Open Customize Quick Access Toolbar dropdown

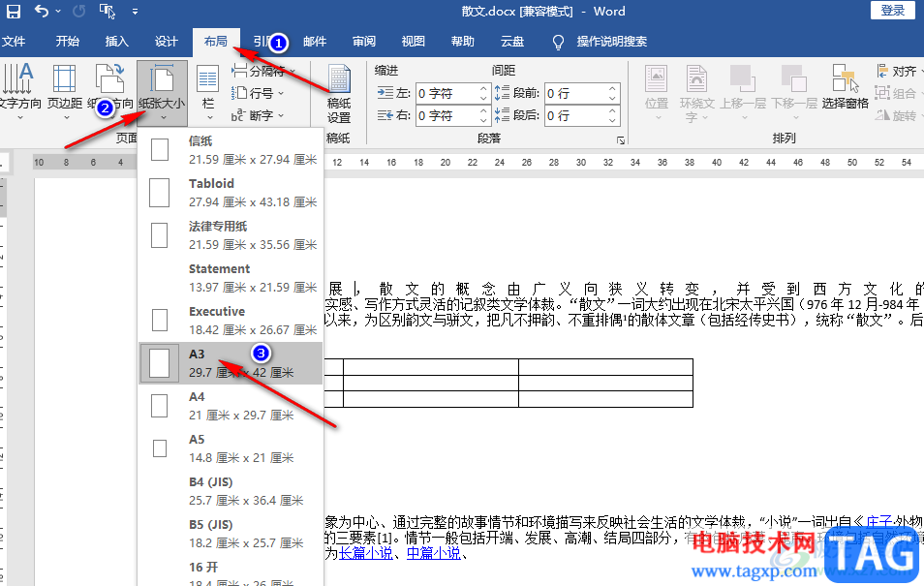pos(135,12)
